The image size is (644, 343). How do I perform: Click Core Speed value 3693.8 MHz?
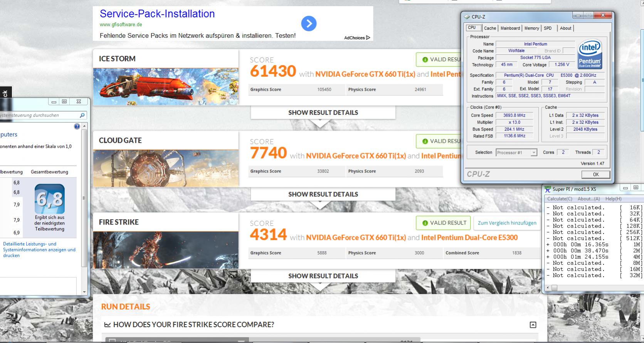tap(514, 115)
